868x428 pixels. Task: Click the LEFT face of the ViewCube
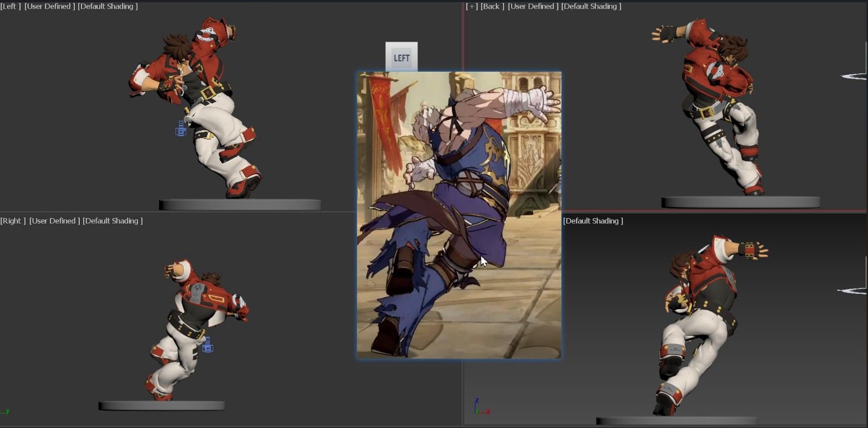point(401,57)
